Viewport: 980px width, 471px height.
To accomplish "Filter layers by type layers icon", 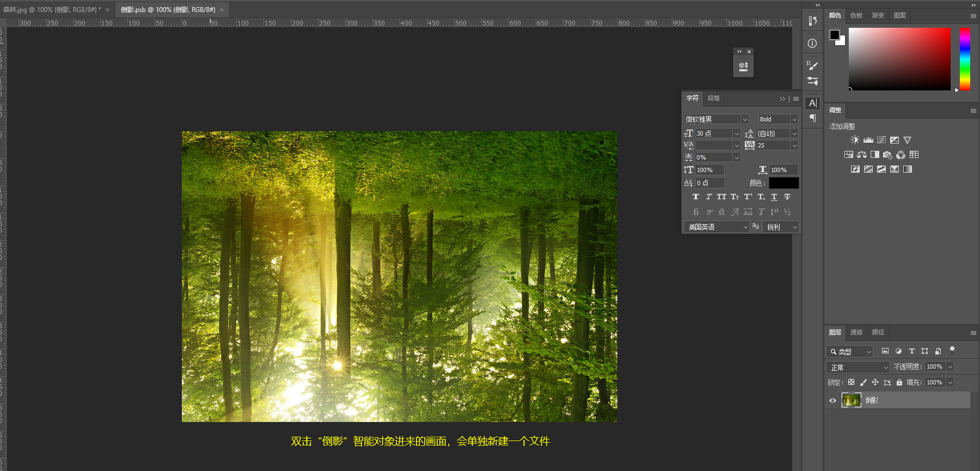I will point(911,351).
